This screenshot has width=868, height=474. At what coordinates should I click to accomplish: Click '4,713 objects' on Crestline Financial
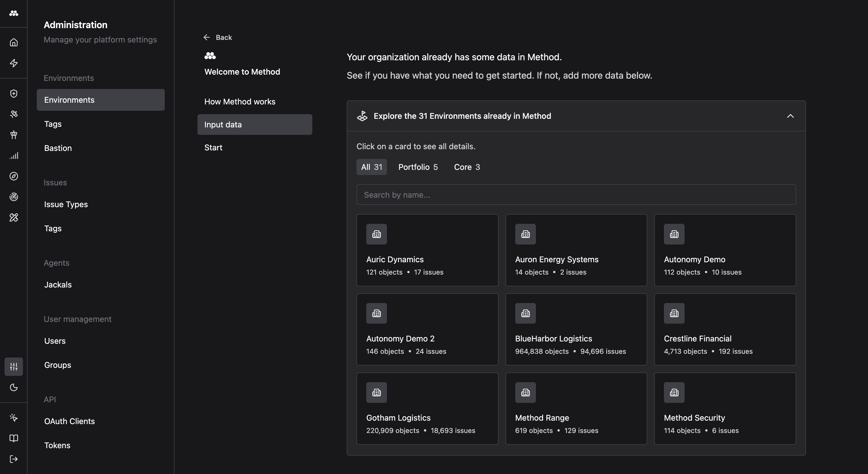pyautogui.click(x=685, y=351)
